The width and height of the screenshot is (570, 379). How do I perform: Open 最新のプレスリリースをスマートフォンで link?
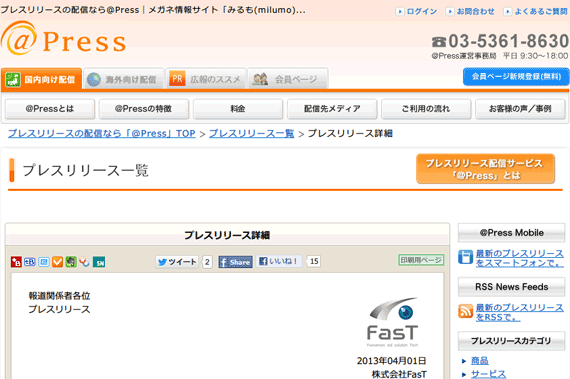[520, 258]
